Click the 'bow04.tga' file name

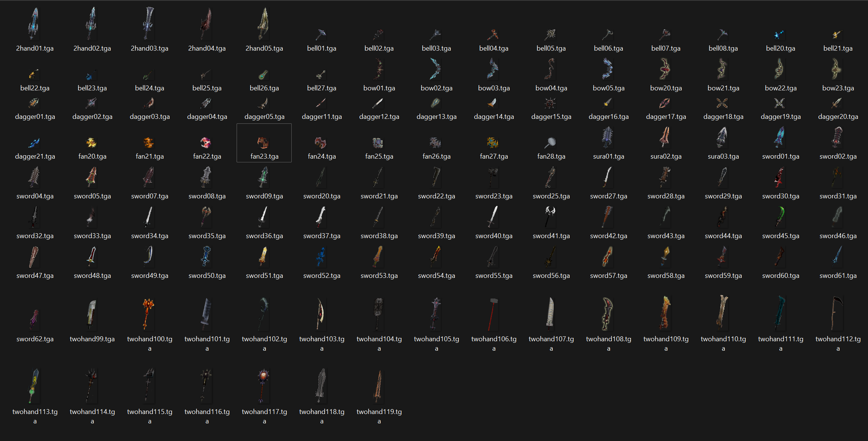[551, 88]
